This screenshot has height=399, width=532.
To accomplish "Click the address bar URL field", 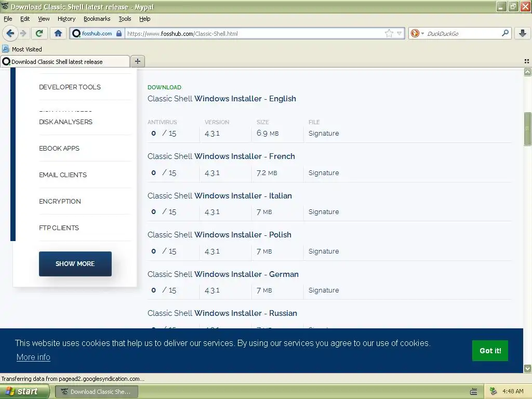I will (x=255, y=33).
